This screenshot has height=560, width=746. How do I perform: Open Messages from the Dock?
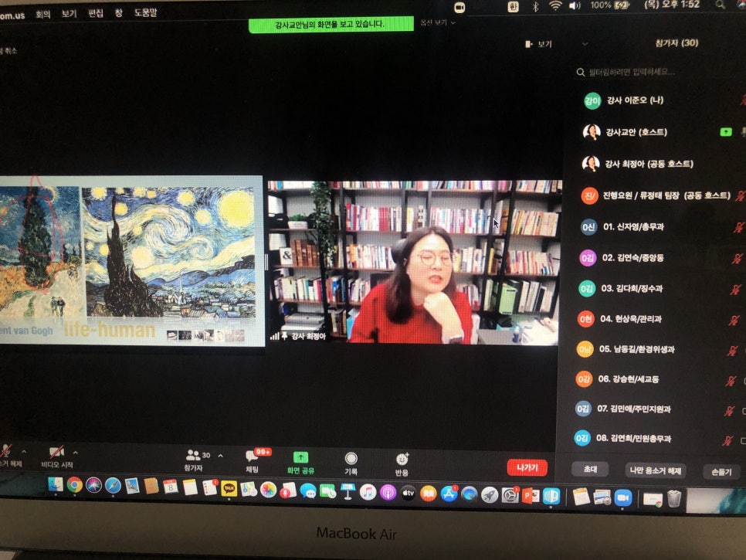(x=308, y=491)
